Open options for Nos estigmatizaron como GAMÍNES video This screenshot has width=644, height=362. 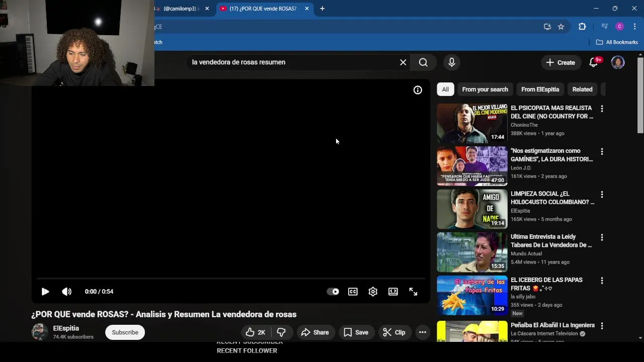[x=602, y=151]
